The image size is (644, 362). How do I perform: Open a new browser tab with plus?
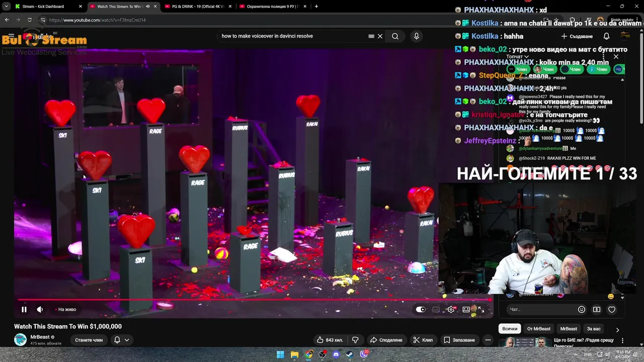point(316,7)
